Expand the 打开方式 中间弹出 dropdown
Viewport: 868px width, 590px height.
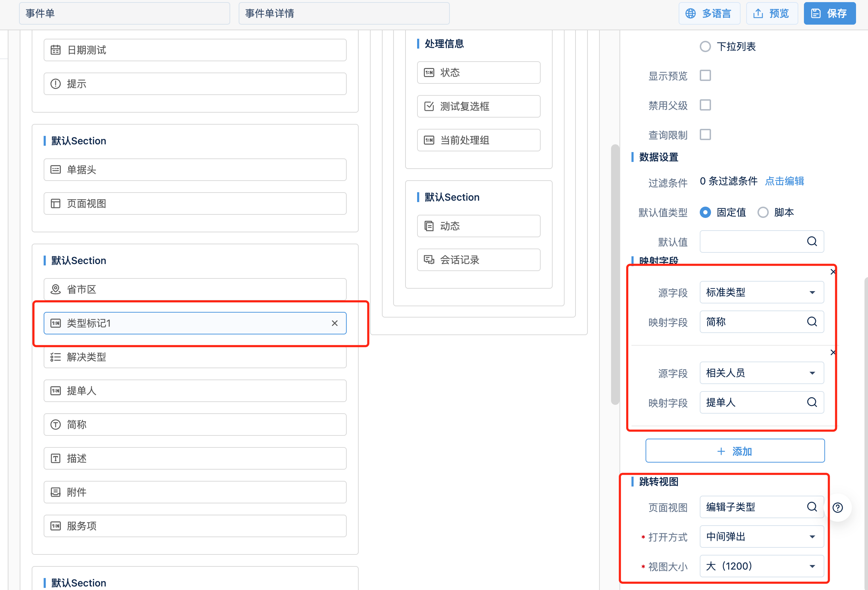761,536
